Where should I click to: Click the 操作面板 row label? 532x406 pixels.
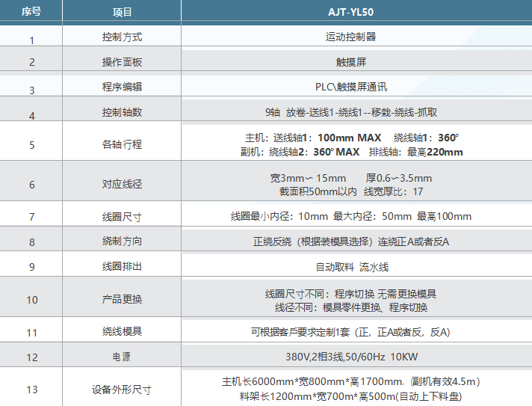[122, 62]
